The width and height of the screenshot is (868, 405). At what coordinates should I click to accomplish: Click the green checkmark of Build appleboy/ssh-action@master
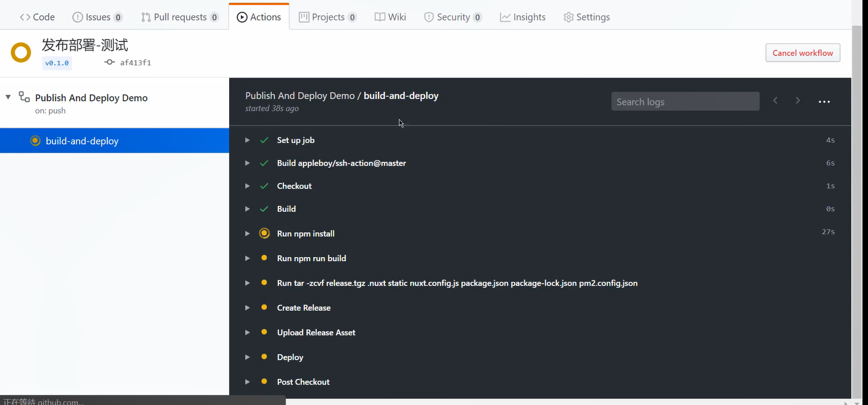[x=264, y=163]
